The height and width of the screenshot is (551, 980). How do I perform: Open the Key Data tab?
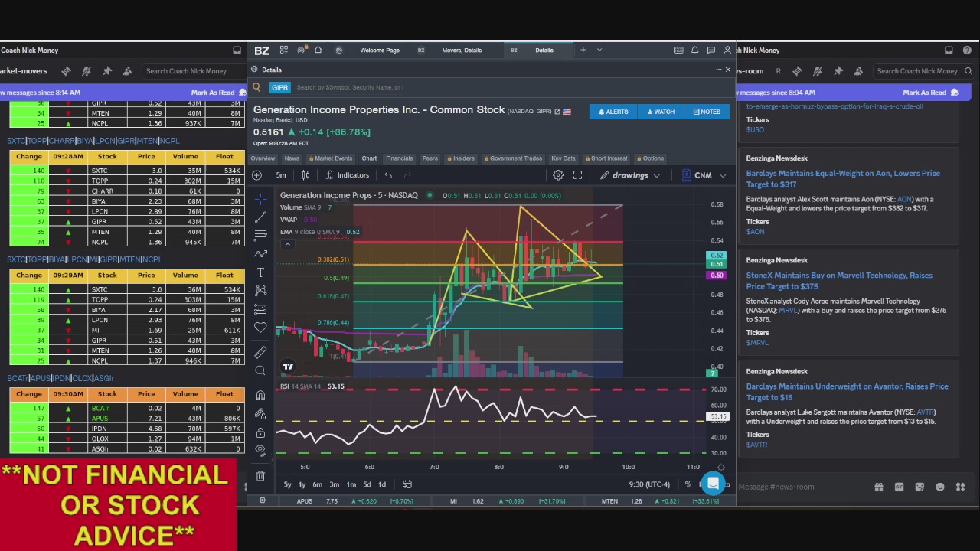click(x=563, y=158)
